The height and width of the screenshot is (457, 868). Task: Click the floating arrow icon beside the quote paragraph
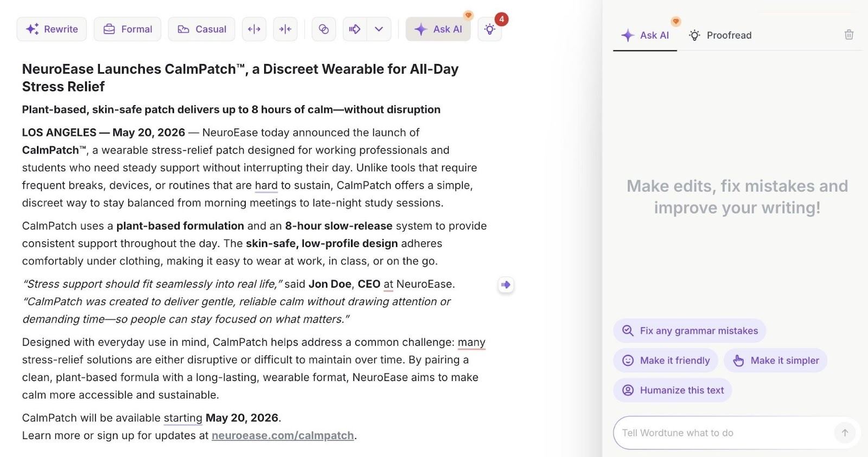click(506, 284)
